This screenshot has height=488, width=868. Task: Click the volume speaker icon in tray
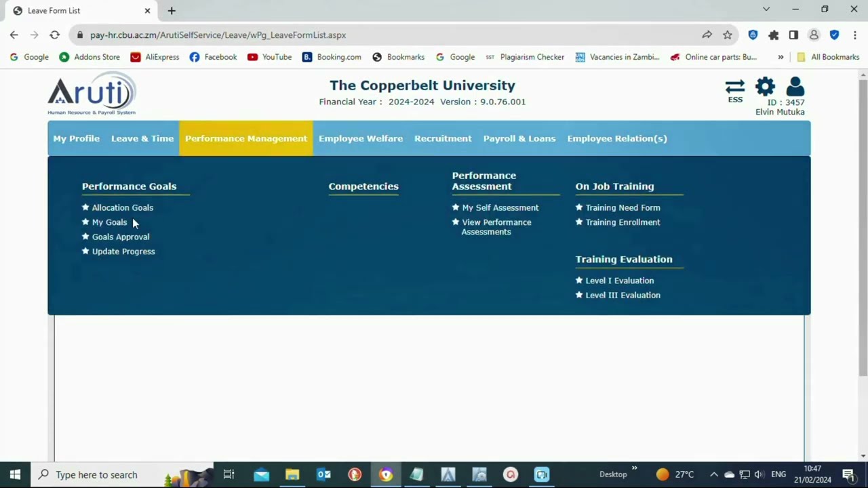pyautogui.click(x=759, y=474)
